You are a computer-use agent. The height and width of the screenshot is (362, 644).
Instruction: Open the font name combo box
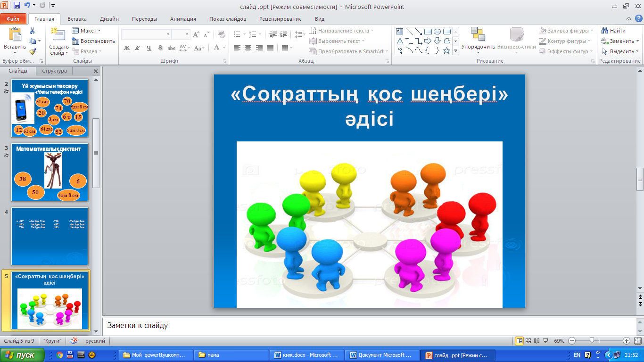146,34
